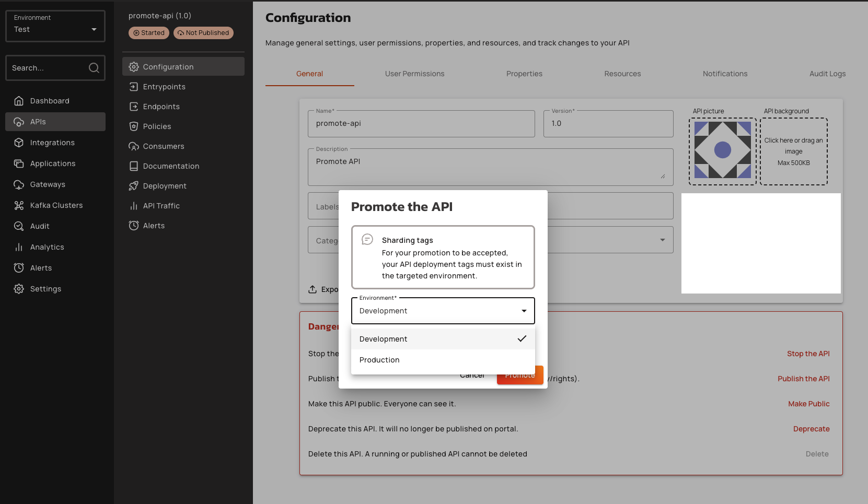This screenshot has height=504, width=868.
Task: Choose Development in the dropdown list
Action: pos(384,339)
